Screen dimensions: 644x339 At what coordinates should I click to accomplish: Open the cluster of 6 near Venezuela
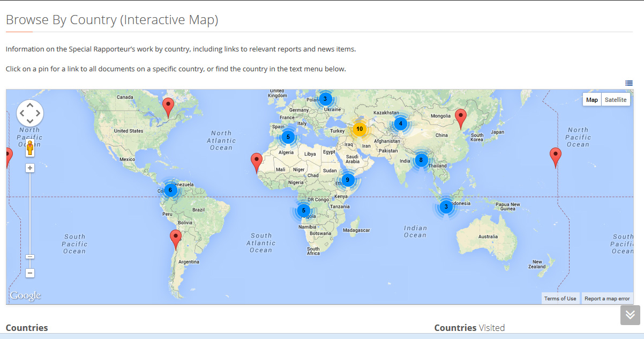(170, 189)
